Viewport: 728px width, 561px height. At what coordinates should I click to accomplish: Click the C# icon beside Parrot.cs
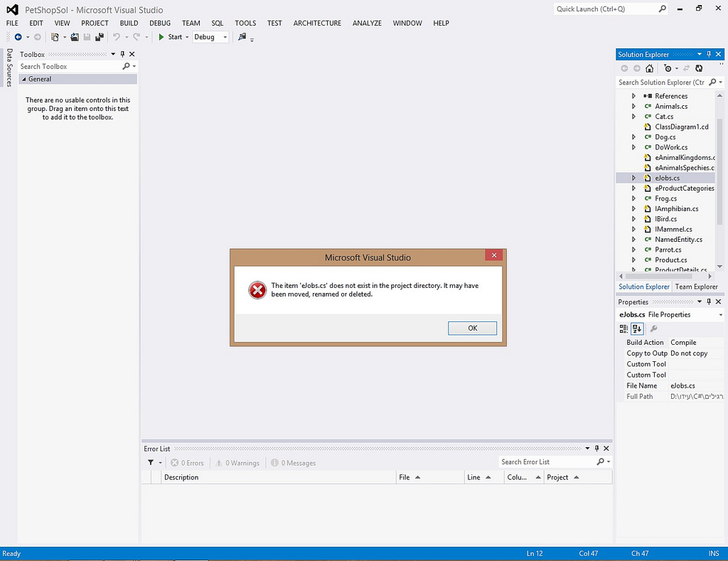[x=648, y=250]
